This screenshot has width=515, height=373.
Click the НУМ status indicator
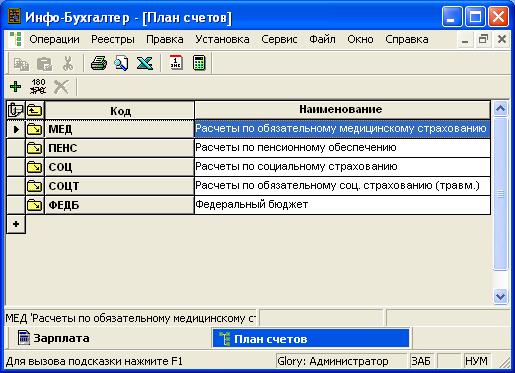477,361
